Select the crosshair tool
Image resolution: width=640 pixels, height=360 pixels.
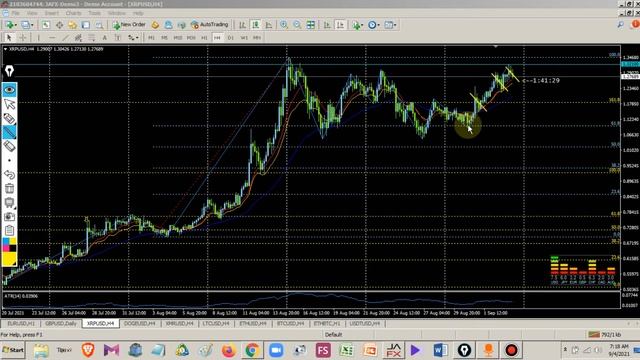(23, 38)
